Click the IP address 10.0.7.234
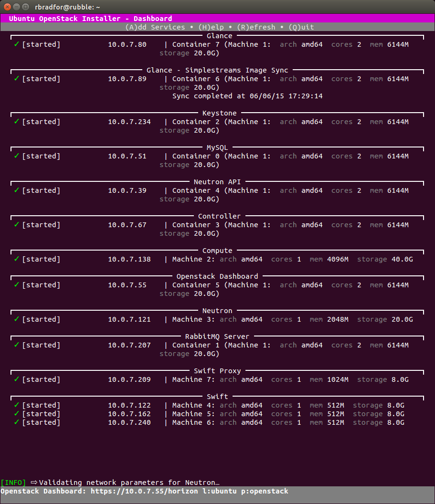 [129, 122]
